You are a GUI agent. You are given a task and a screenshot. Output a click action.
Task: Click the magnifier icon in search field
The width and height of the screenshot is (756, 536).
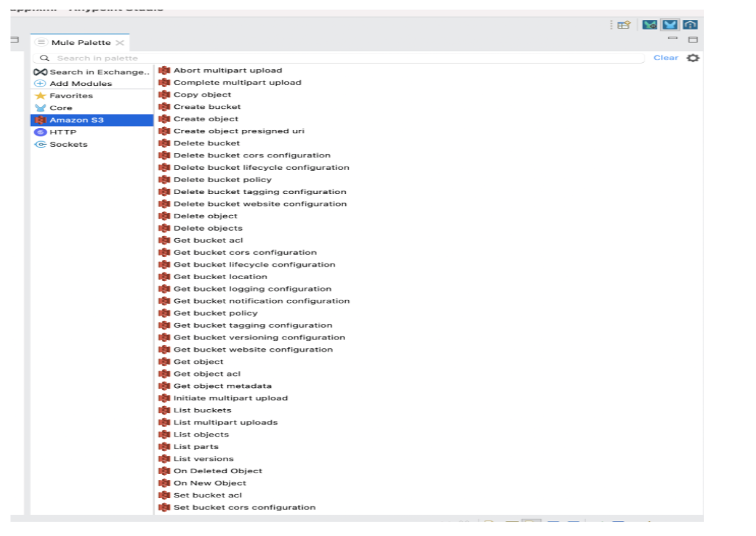[x=45, y=58]
